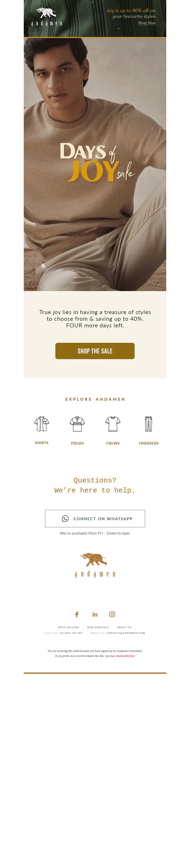Open the POLOS category label
This screenshot has height=868, width=190.
point(77,443)
